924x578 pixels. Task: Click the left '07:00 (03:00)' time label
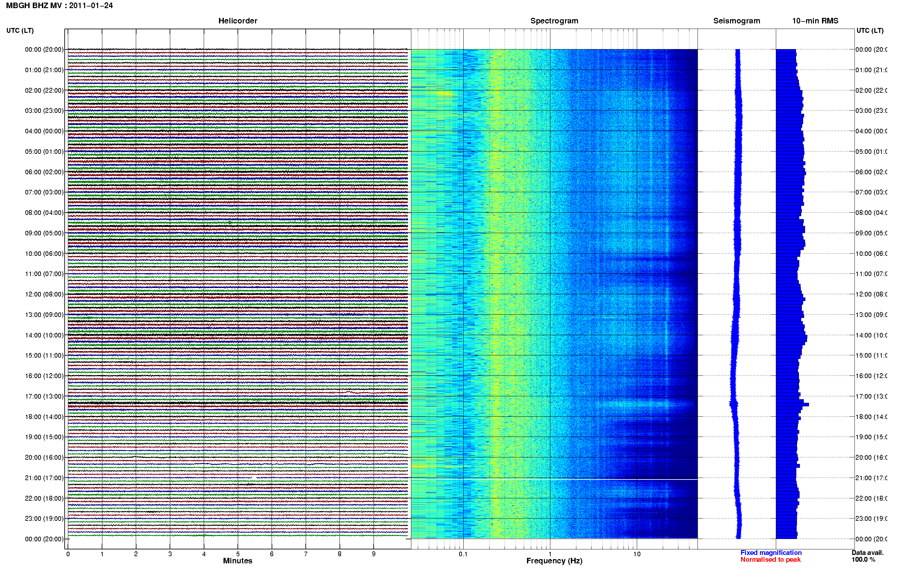(44, 192)
